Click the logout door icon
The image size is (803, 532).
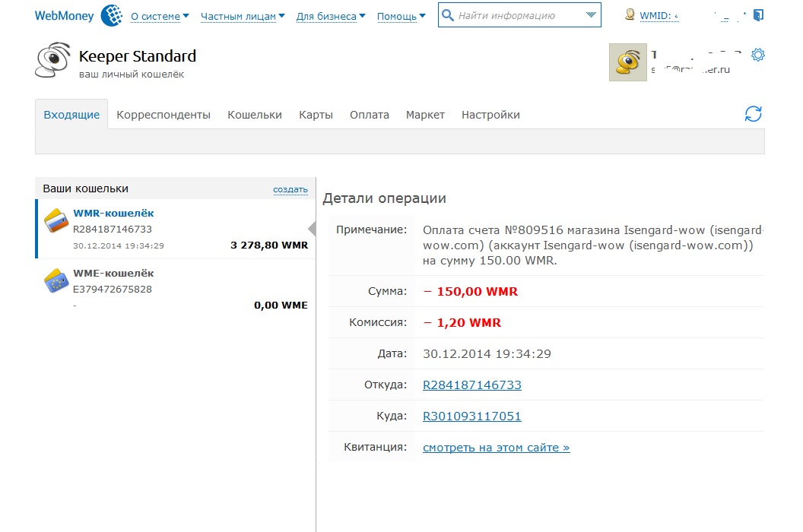pyautogui.click(x=758, y=15)
